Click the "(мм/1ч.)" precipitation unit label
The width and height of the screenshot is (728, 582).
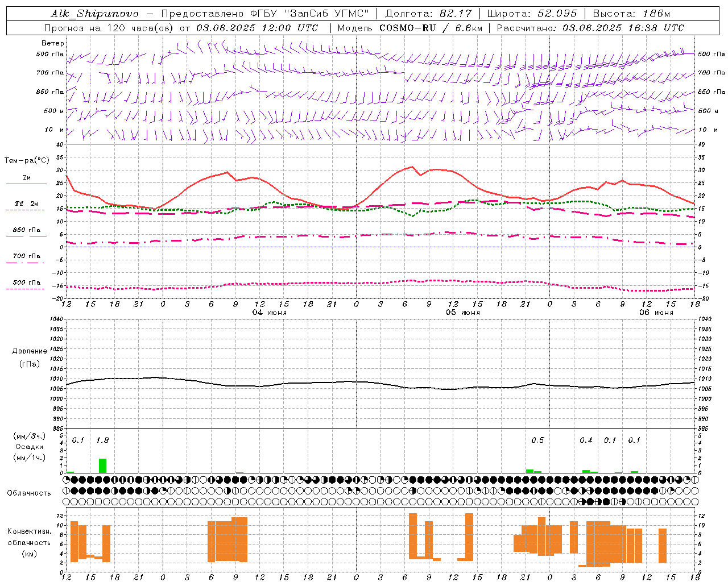(x=30, y=458)
